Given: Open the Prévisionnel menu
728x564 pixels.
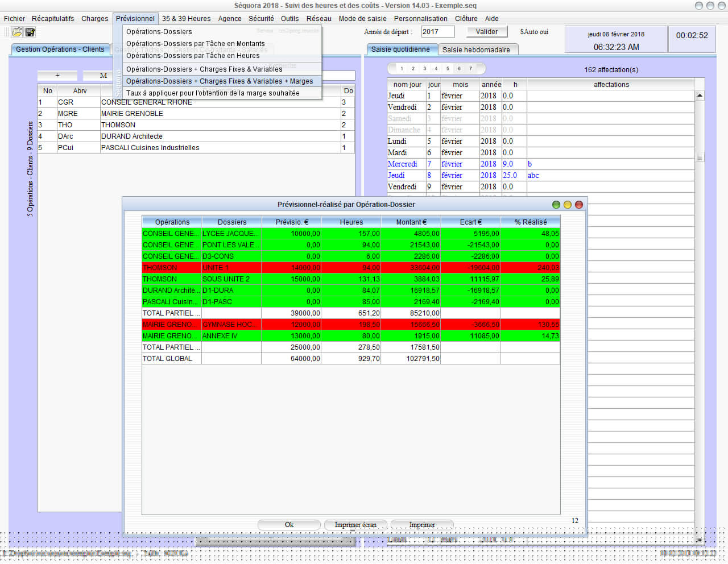Looking at the screenshot, I should coord(135,19).
